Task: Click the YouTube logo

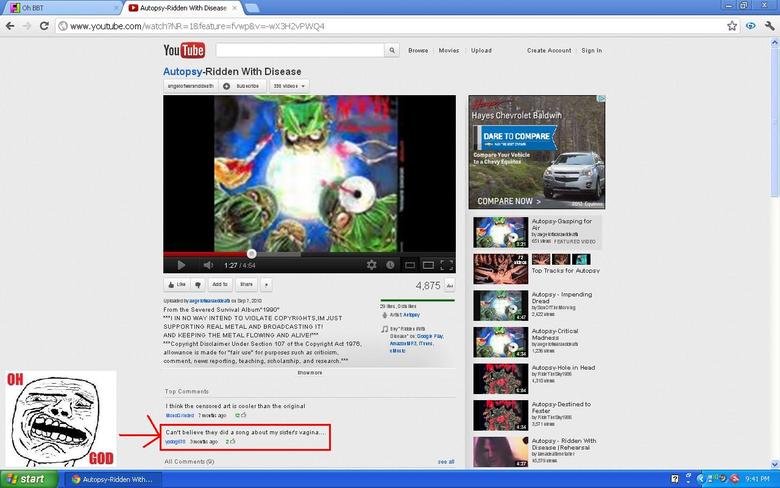Action: 184,50
